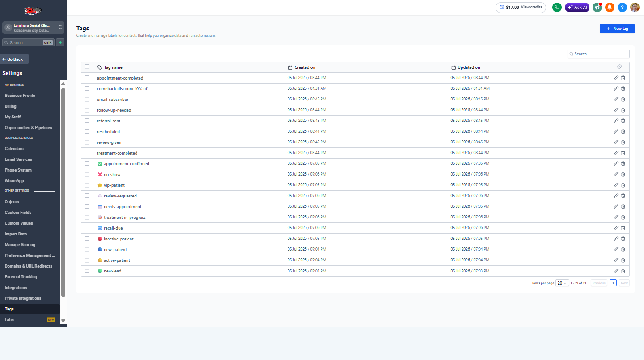Edit the inactive-patient tag

616,239
